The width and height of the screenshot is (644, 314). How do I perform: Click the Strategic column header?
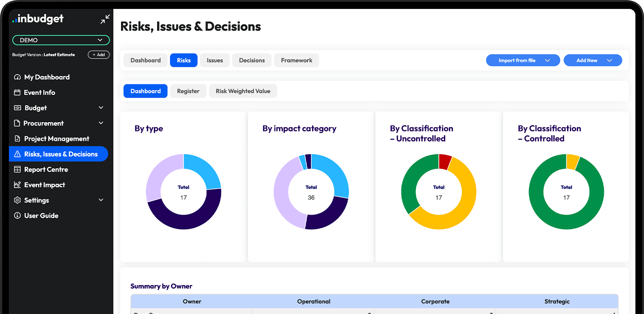[x=557, y=301]
